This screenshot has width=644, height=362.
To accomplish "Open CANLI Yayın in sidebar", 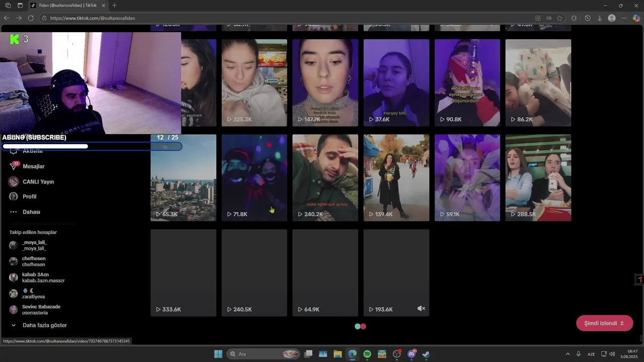I will [x=38, y=182].
